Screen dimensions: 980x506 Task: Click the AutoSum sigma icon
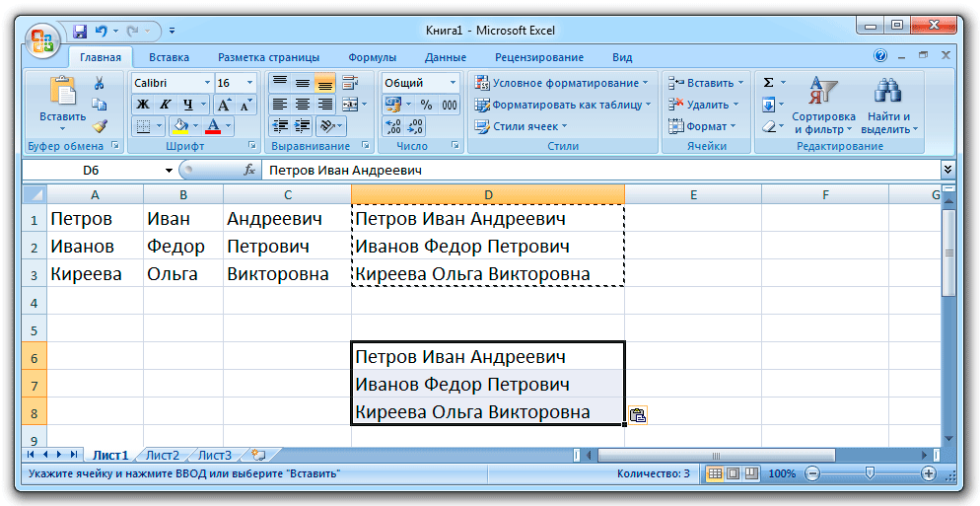coord(769,83)
